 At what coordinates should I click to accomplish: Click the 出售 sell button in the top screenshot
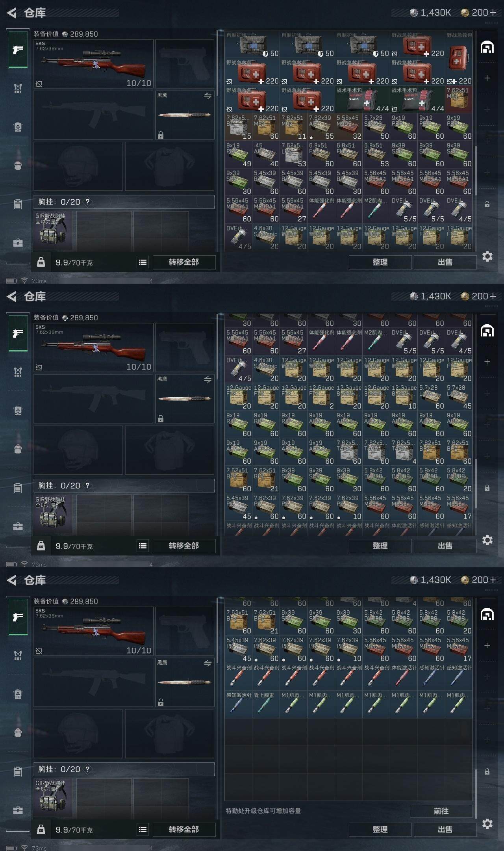coord(445,262)
